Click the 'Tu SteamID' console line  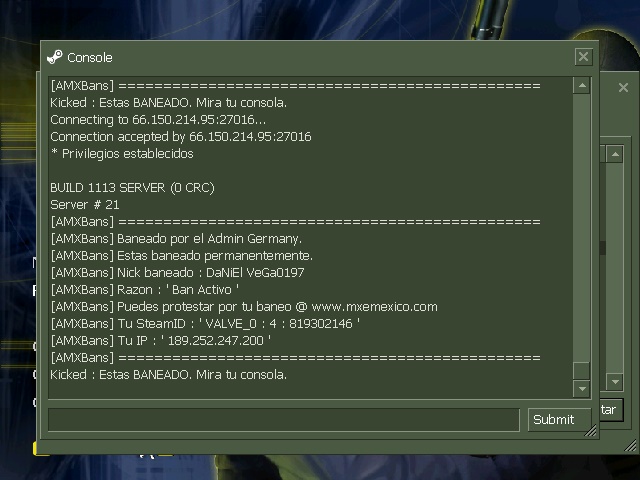coord(205,324)
